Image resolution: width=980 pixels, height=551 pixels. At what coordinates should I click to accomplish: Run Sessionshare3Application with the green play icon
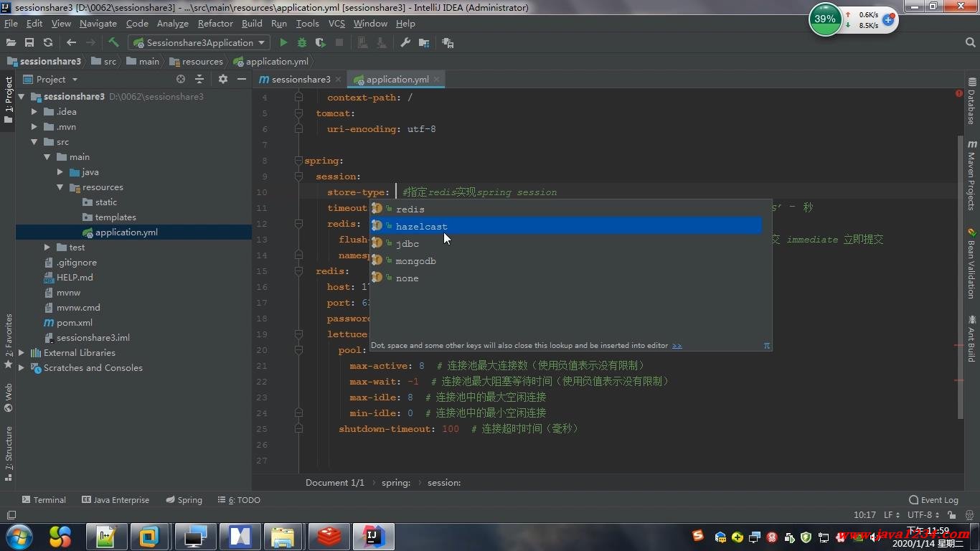pos(283,43)
